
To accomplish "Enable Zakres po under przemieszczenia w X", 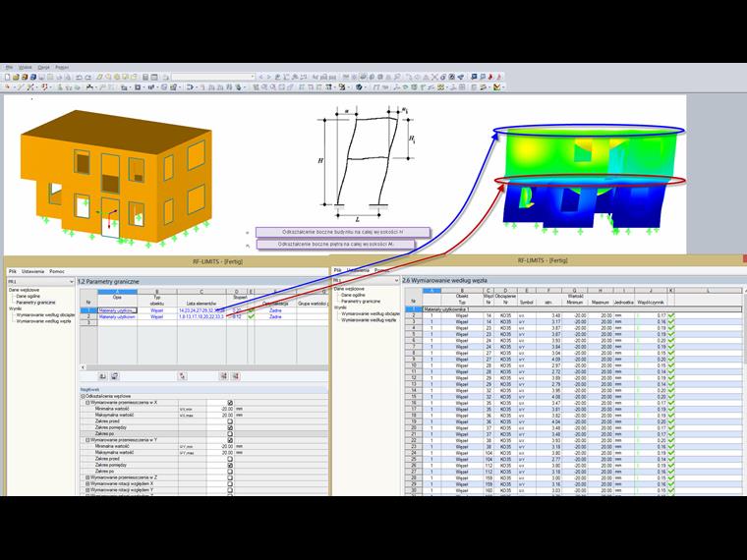I will (230, 434).
